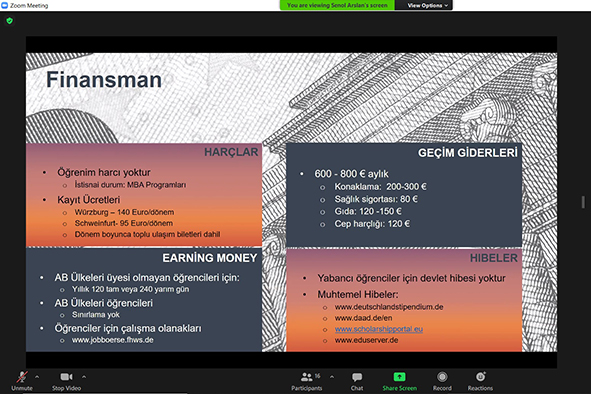Image resolution: width=591 pixels, height=394 pixels.
Task: Click the green Share Screen icon
Action: (400, 377)
